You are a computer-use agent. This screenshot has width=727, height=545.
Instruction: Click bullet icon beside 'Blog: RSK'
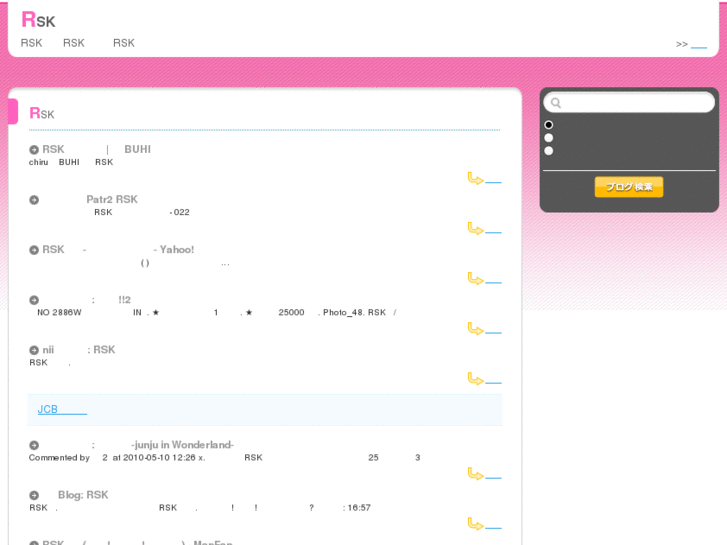click(x=34, y=495)
